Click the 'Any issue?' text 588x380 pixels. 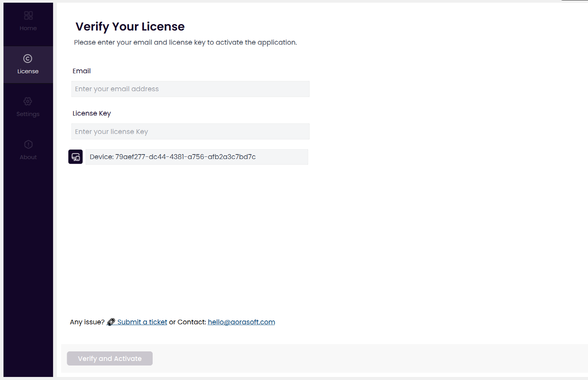point(87,322)
